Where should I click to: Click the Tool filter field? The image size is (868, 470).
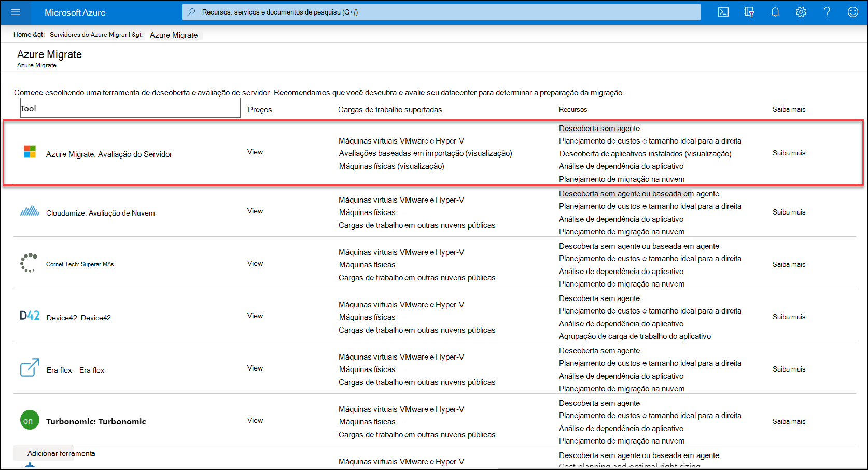130,108
